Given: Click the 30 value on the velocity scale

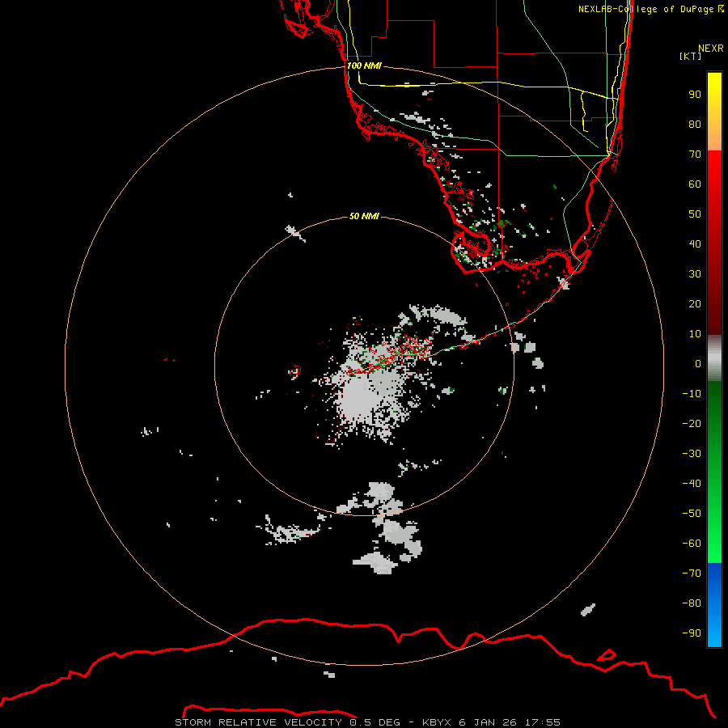Looking at the screenshot, I should 695,274.
